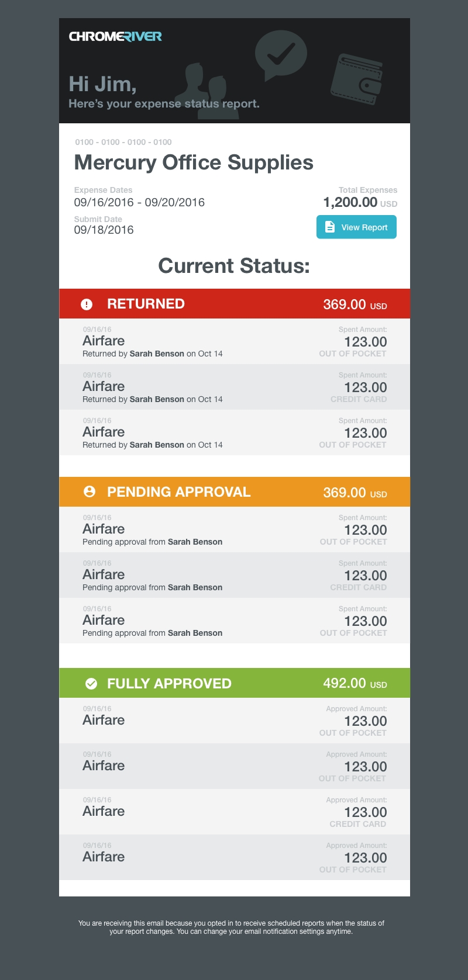Open pending Airfare paid by credit card
Viewport: 468px width, 980px height.
coord(234,575)
